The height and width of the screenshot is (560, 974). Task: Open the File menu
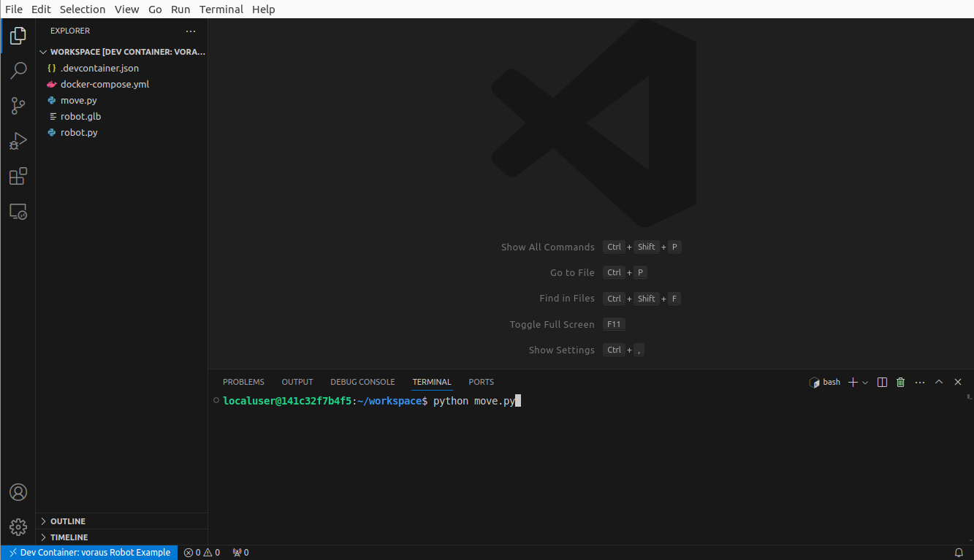[14, 9]
